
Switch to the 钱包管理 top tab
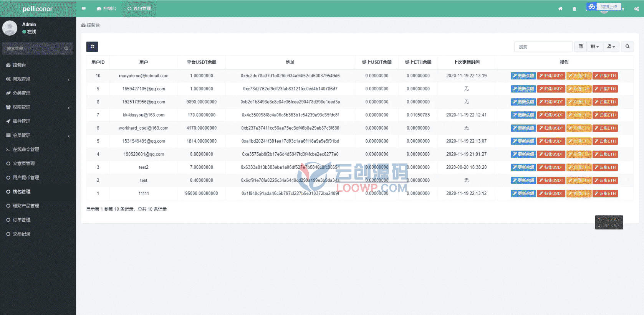(x=139, y=8)
